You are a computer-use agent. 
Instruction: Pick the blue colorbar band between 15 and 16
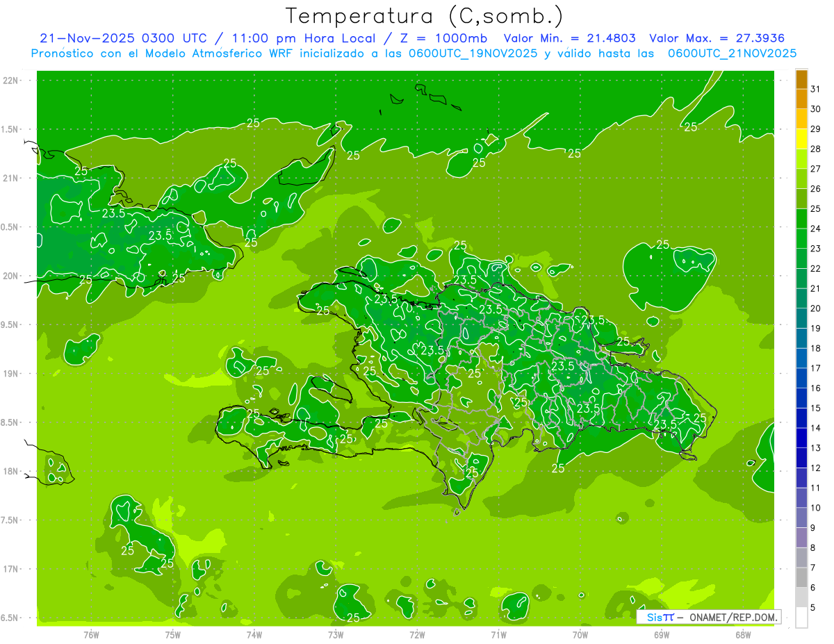[x=802, y=398]
